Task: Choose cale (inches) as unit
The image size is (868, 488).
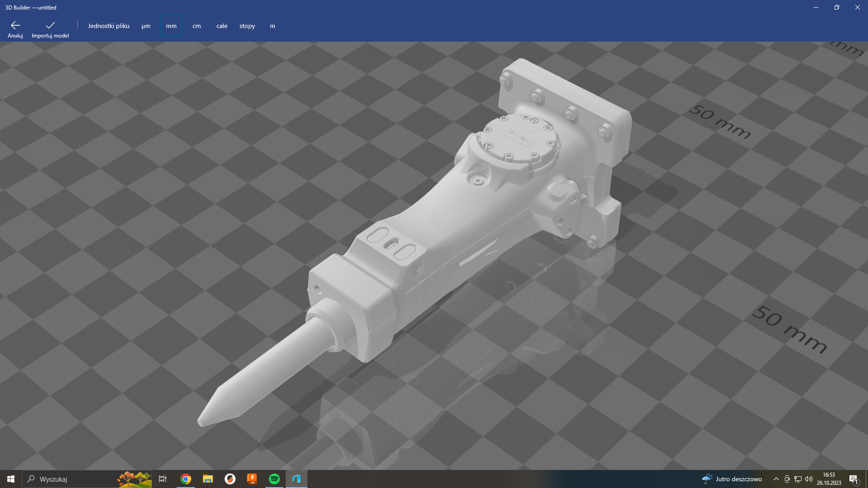Action: 222,26
